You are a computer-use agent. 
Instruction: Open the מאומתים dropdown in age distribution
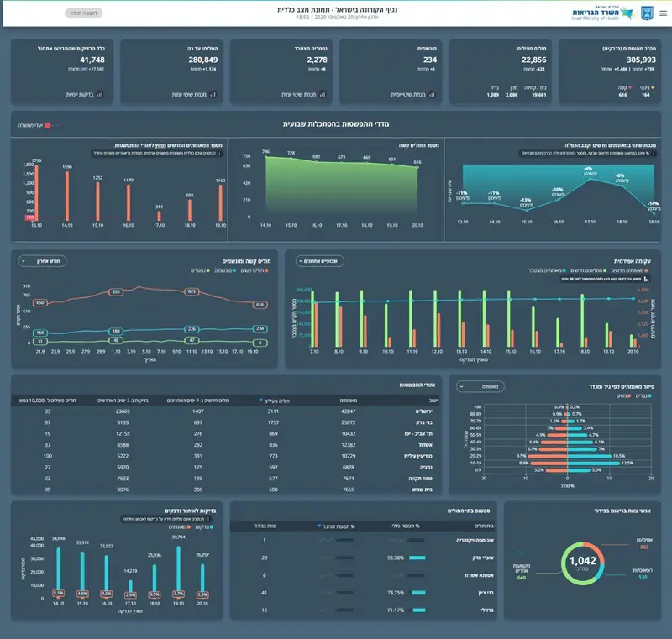[480, 386]
